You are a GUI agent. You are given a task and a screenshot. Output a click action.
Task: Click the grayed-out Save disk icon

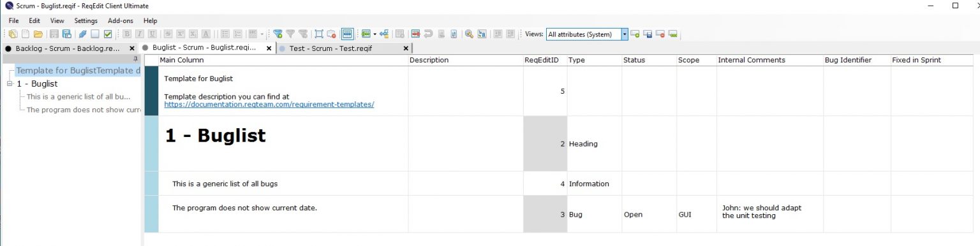point(54,34)
